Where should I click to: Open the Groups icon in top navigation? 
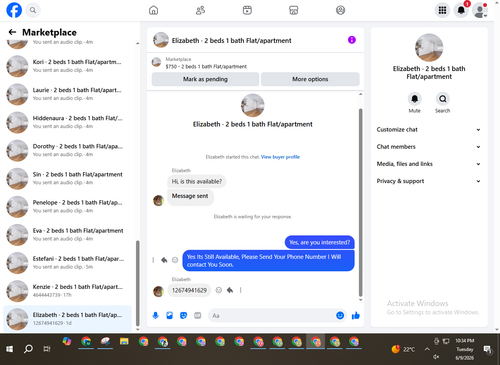(340, 10)
